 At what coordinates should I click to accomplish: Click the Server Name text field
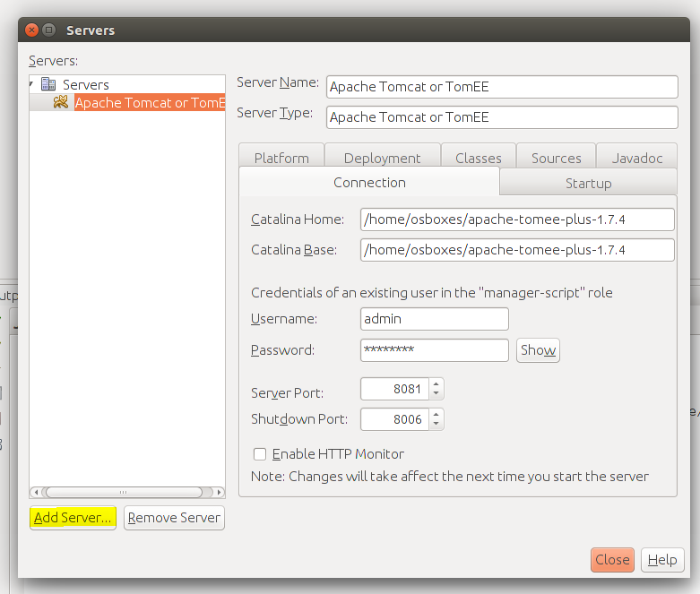(502, 87)
